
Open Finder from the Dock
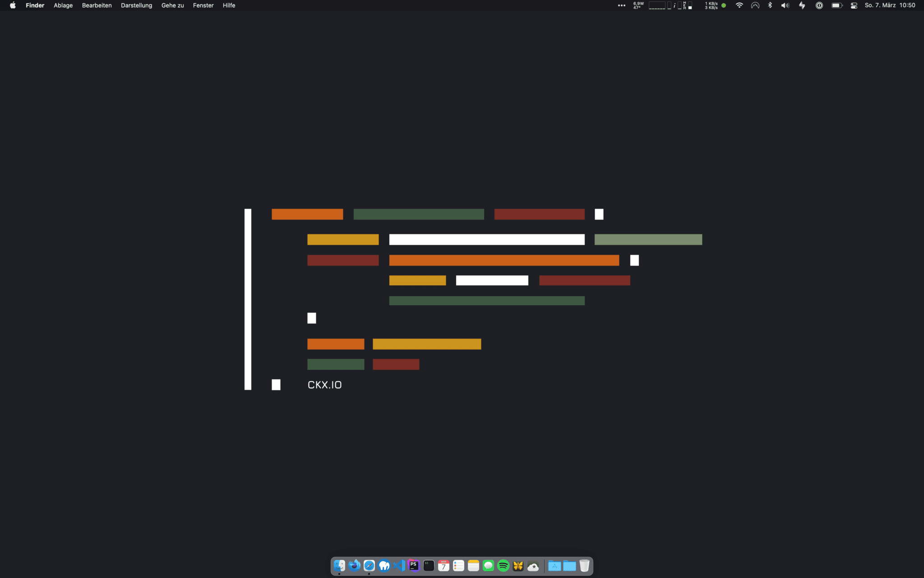click(339, 565)
